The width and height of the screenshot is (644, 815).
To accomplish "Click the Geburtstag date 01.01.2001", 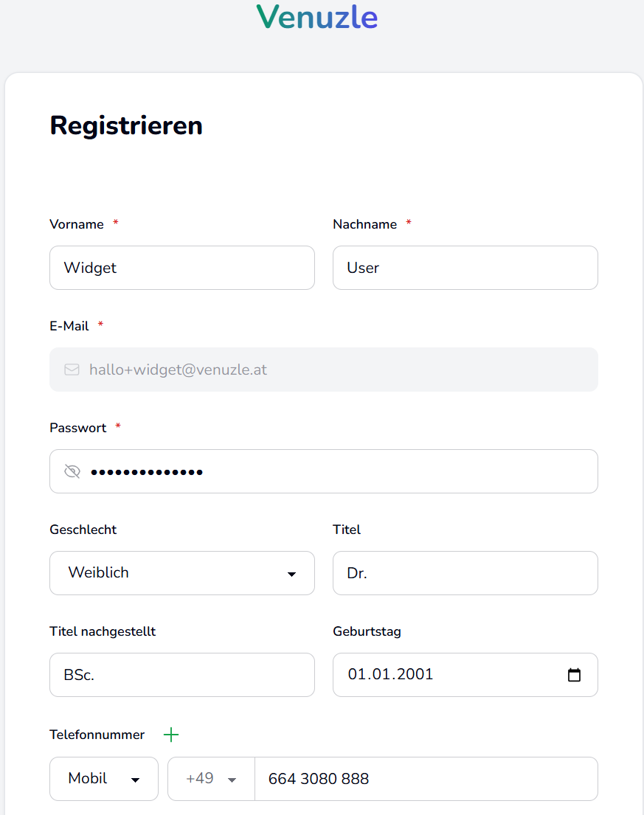I will coord(391,675).
